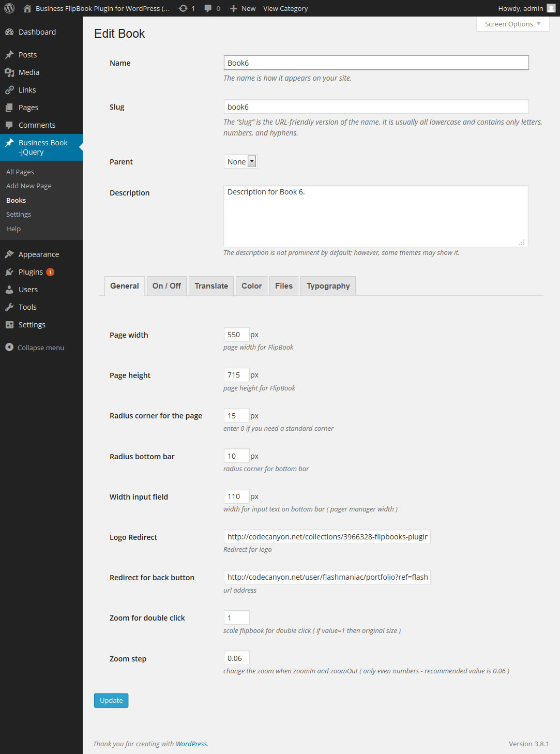Open Appearance via the brush icon
This screenshot has height=754, width=560.
tap(10, 254)
